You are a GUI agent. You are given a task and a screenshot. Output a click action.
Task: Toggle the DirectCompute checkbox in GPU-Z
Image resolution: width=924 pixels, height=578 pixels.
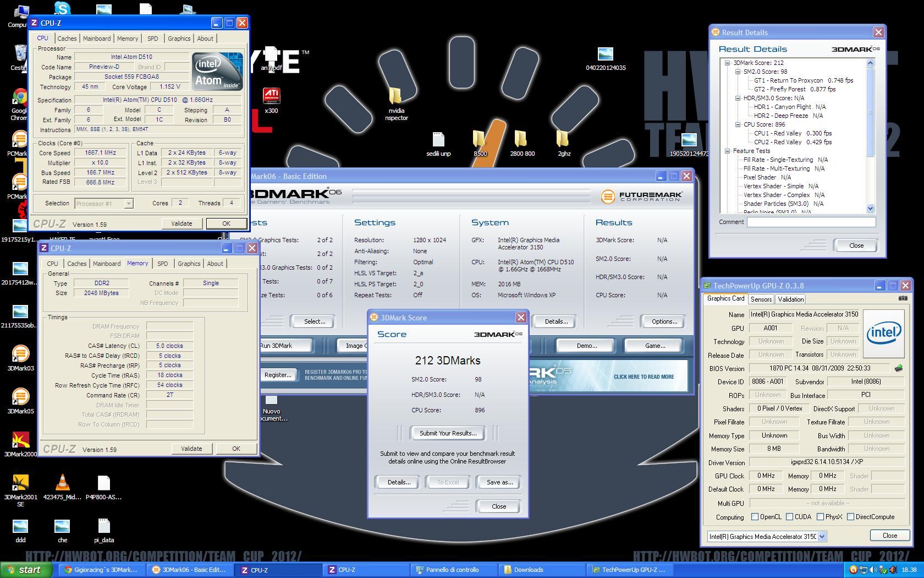(x=850, y=517)
